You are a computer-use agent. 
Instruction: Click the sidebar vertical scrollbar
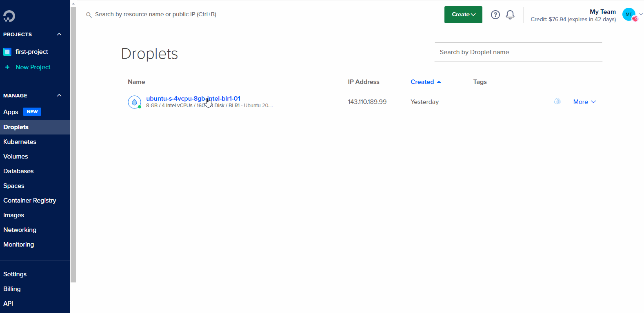73,145
